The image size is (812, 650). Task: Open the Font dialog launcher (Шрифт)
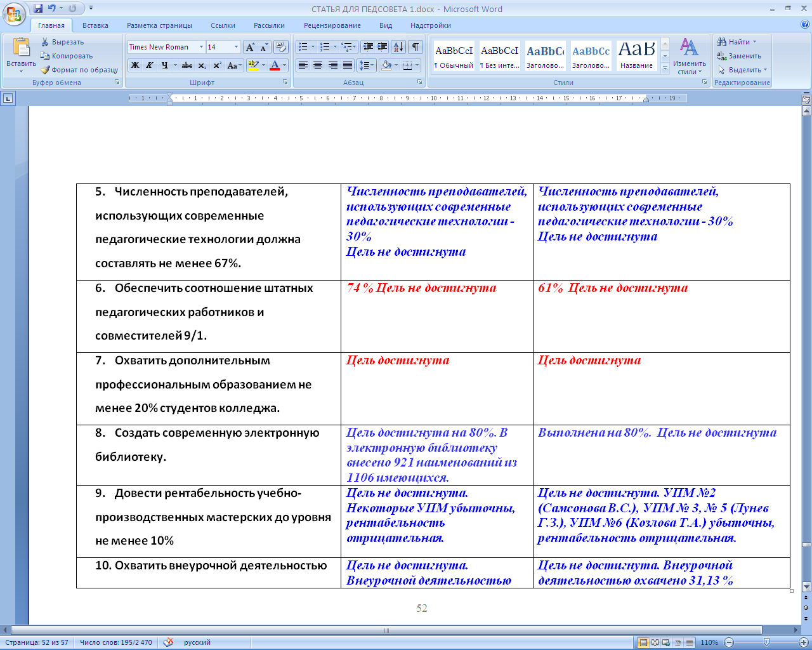[x=285, y=83]
